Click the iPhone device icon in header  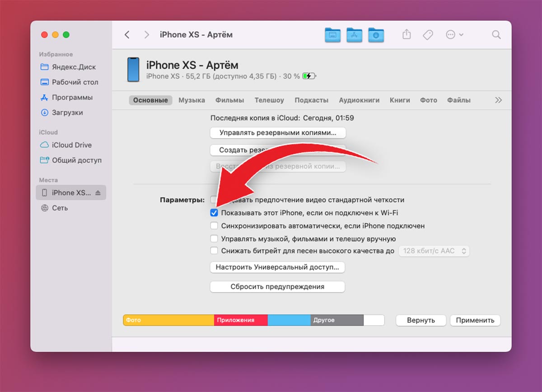(133, 69)
